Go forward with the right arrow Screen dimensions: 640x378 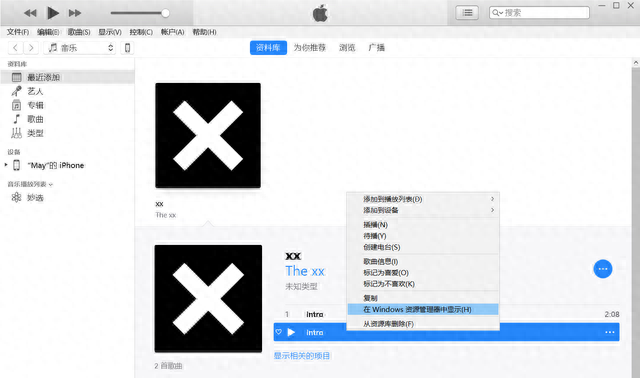tap(31, 48)
